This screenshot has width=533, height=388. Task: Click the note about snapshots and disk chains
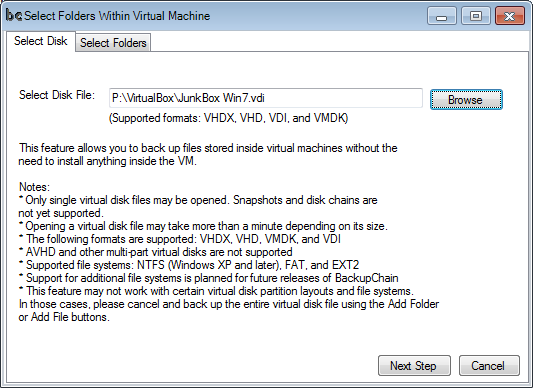[x=198, y=206]
